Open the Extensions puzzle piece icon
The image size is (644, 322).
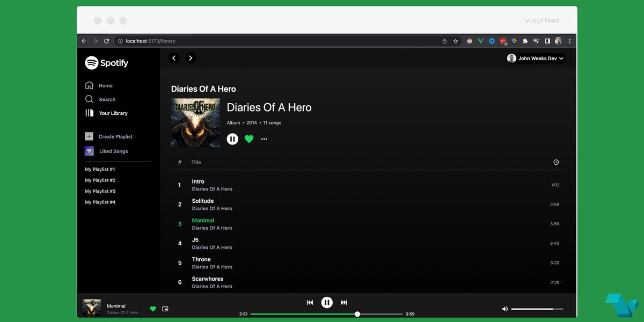(525, 41)
